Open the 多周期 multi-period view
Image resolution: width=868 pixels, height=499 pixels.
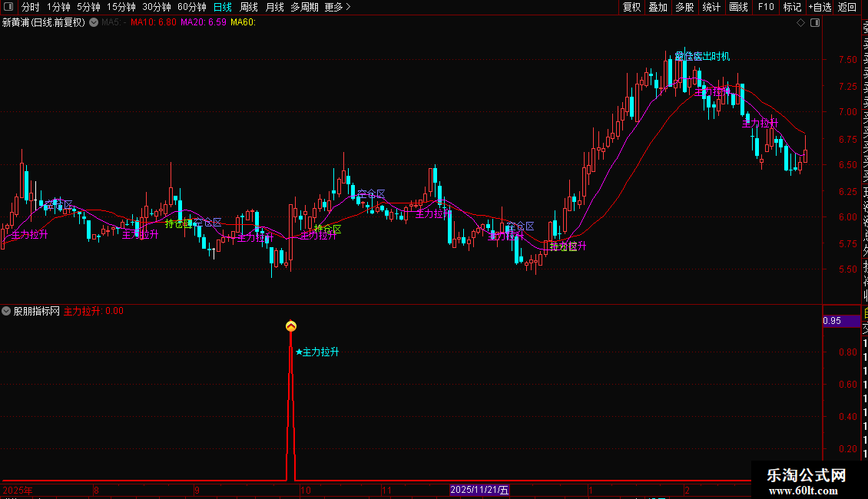point(304,7)
